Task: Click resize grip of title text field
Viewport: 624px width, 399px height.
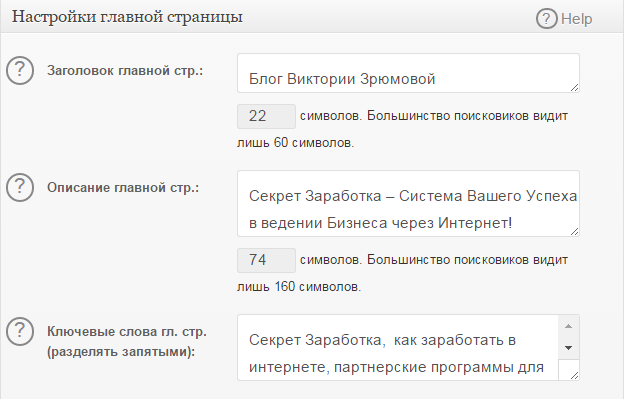Action: click(574, 88)
